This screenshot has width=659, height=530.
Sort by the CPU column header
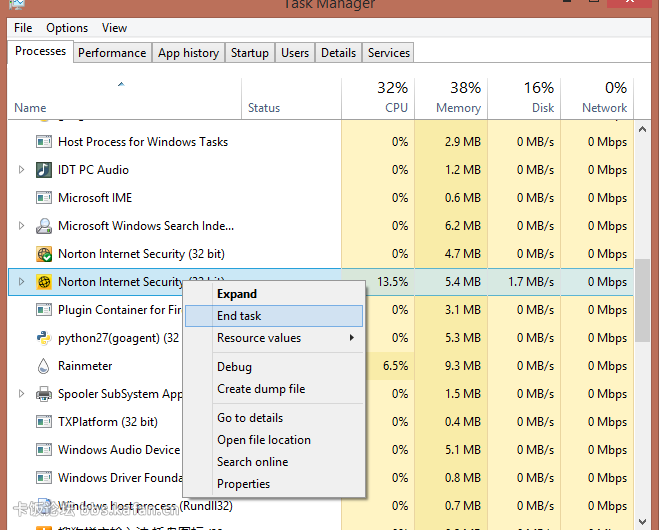[378, 98]
